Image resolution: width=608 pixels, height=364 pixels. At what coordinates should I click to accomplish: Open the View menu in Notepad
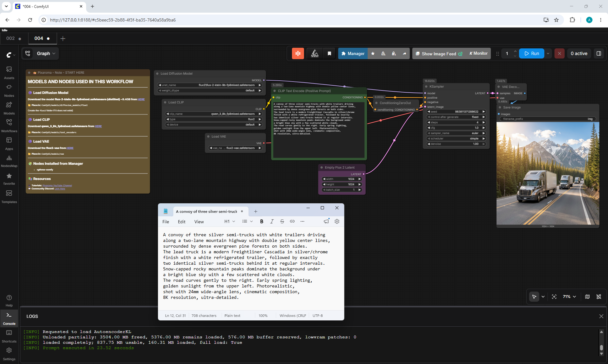[x=199, y=222]
